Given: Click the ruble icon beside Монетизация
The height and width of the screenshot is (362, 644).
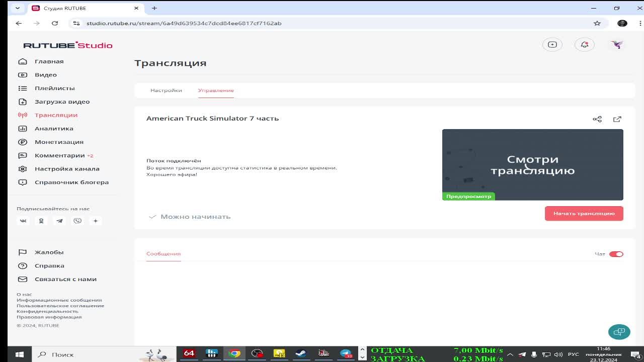Looking at the screenshot, I should click(22, 142).
